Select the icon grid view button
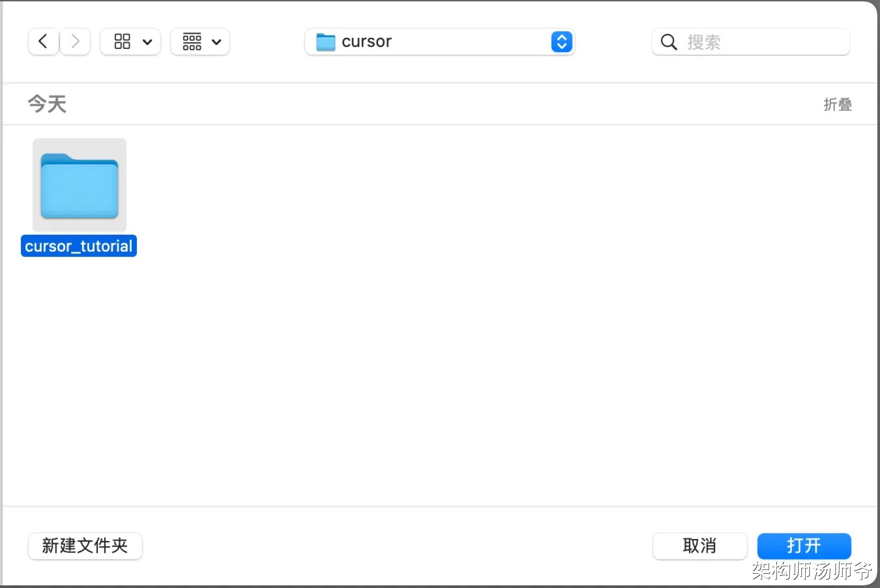 point(122,41)
